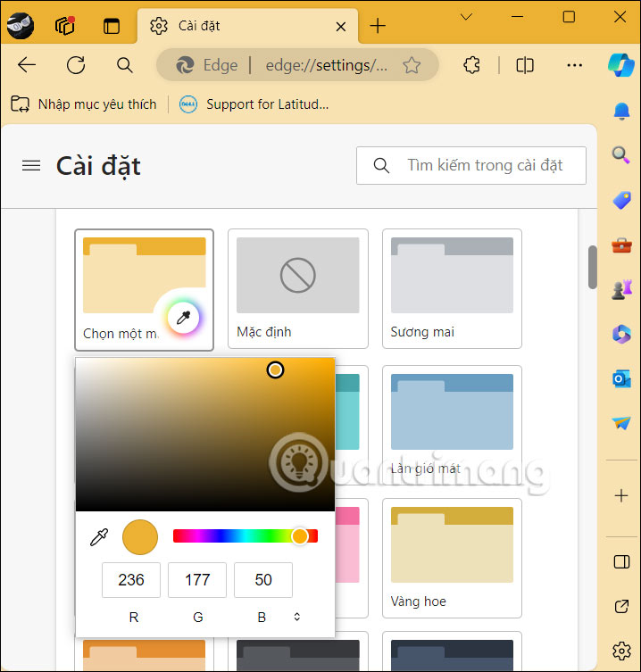Open sidebar Search magnifier
641x672 pixels.
click(621, 154)
